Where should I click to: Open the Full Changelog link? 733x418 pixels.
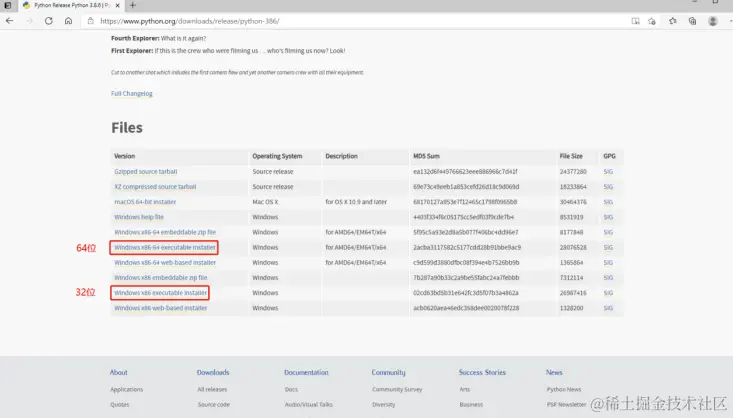click(x=132, y=94)
